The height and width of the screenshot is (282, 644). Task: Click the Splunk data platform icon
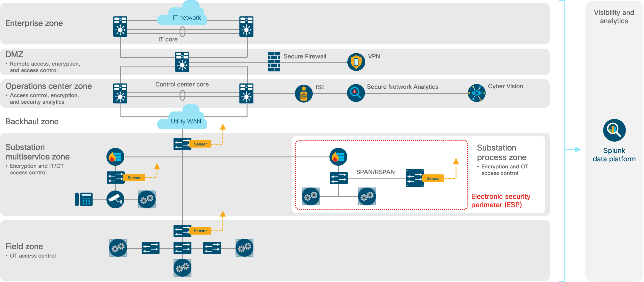pyautogui.click(x=614, y=130)
